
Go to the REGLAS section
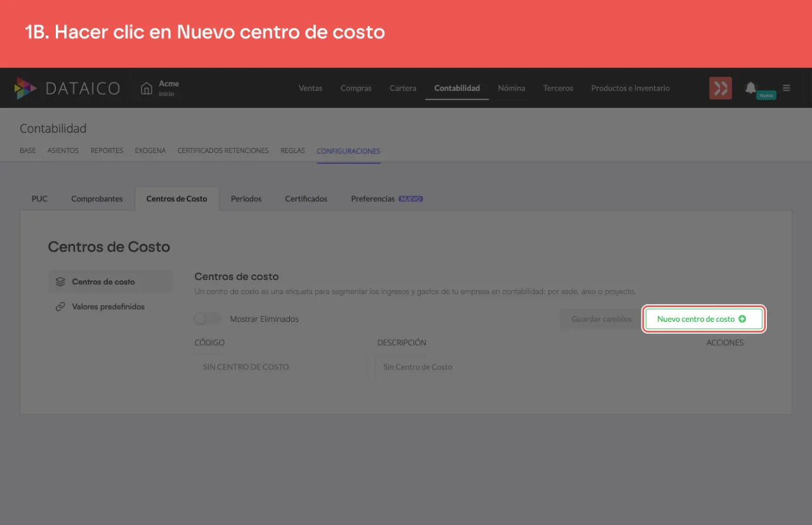click(292, 151)
